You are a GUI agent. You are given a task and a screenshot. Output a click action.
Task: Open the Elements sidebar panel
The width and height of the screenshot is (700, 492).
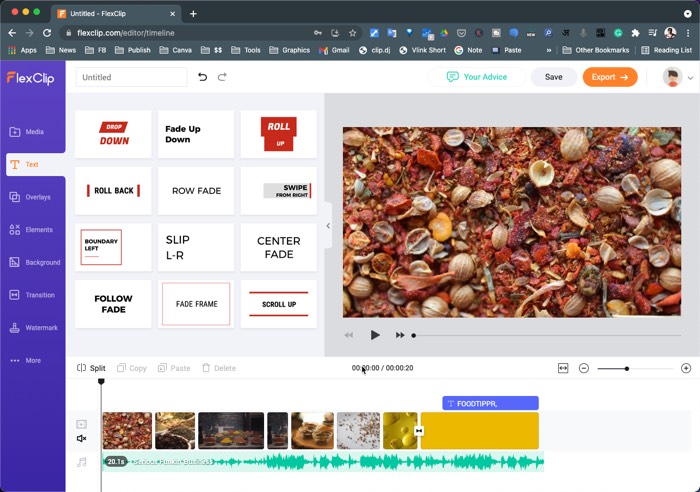click(31, 229)
